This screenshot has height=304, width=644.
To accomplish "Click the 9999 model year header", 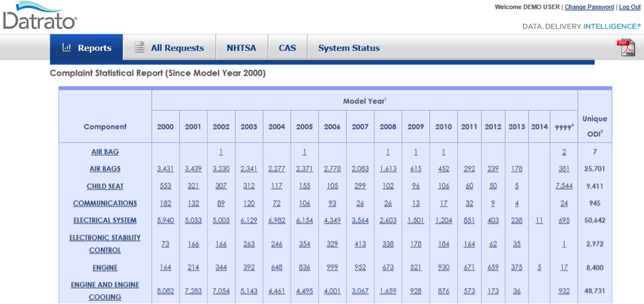I will (564, 127).
